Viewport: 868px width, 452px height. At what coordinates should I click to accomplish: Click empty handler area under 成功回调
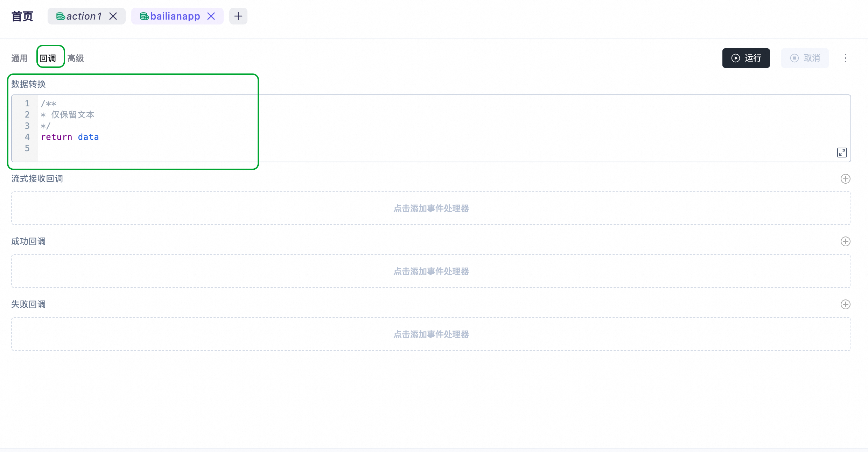431,271
